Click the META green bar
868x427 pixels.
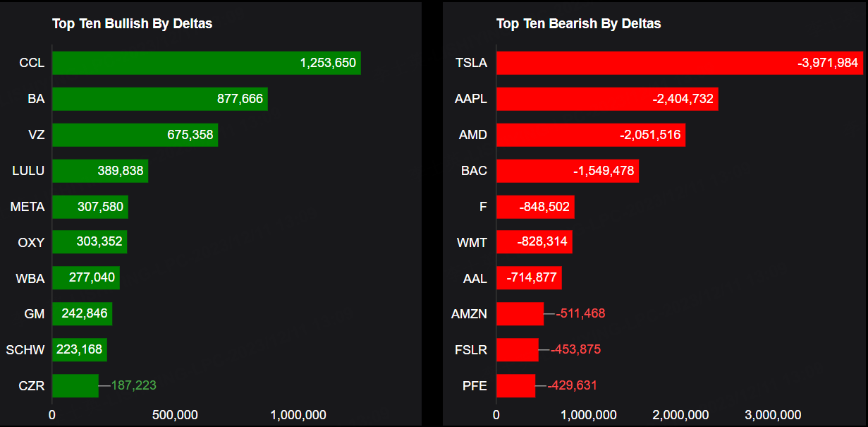tap(90, 207)
